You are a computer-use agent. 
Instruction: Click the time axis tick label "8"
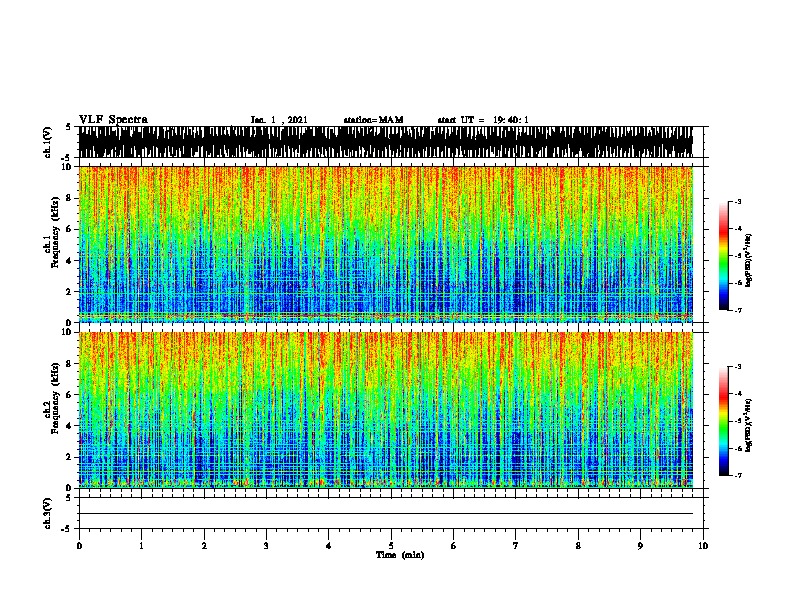click(578, 546)
